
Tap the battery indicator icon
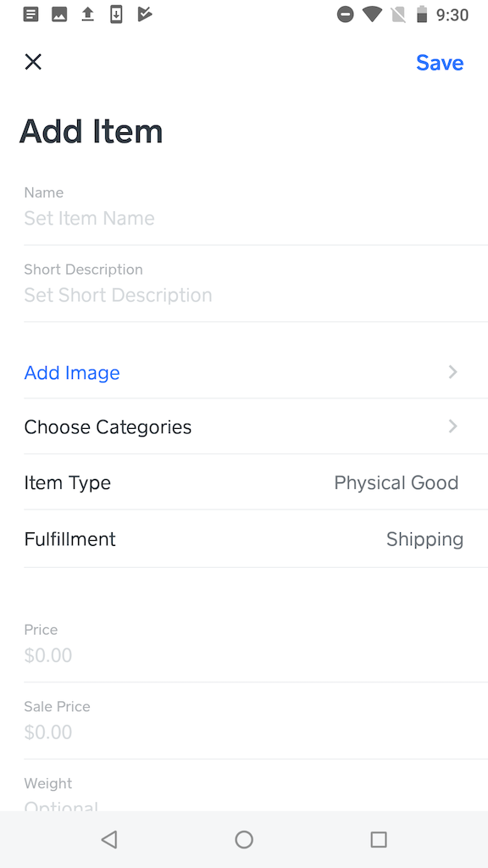pos(421,14)
